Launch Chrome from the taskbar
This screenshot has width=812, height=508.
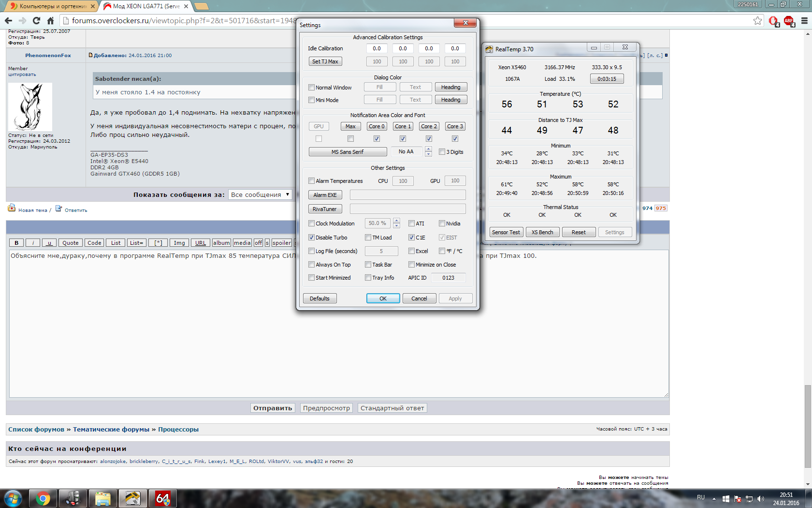43,498
